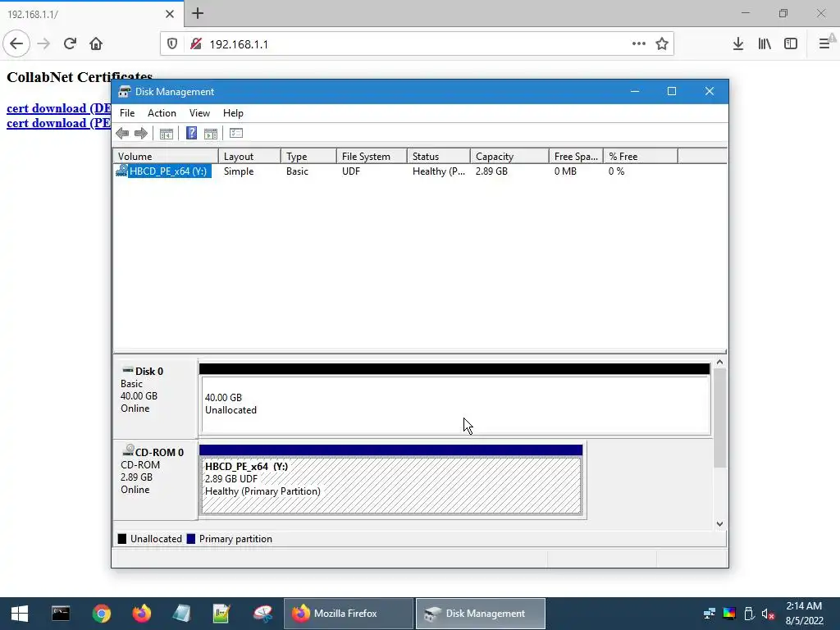Toggle Firefox sidebar icon
840x630 pixels.
(791, 44)
